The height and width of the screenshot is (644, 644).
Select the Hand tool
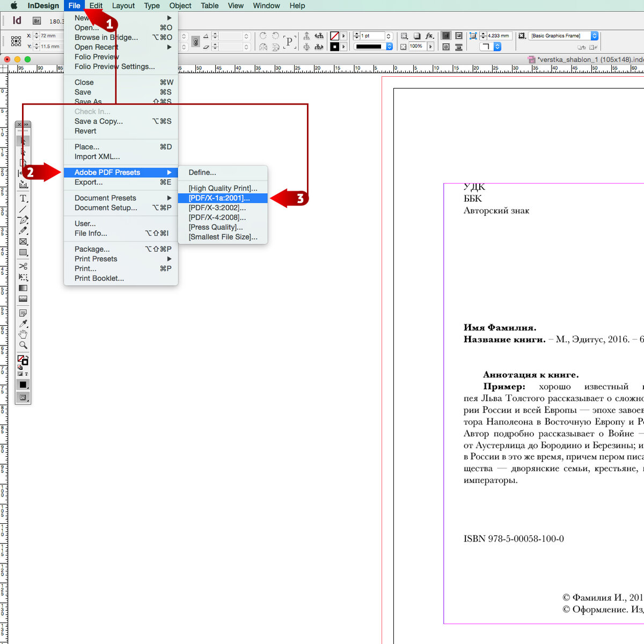point(23,334)
